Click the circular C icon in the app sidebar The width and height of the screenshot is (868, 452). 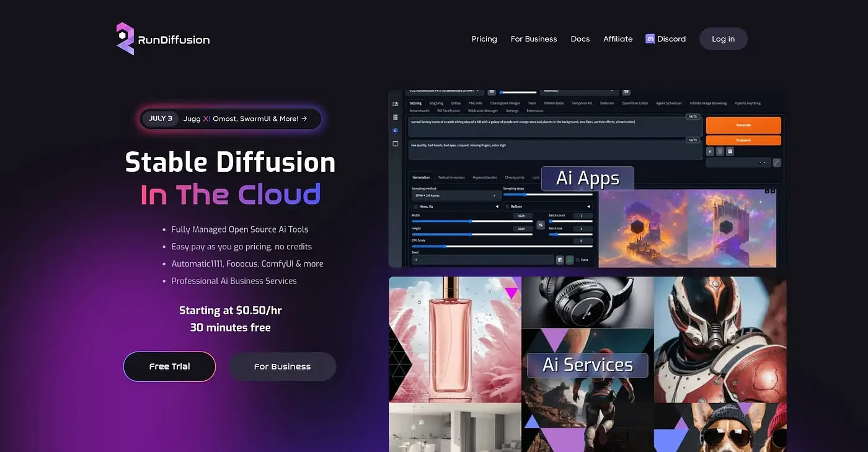point(396,130)
